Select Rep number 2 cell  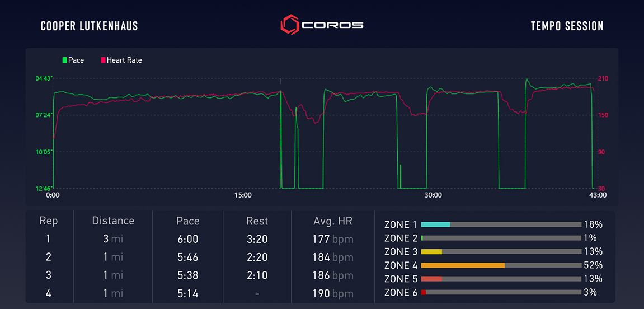pyautogui.click(x=49, y=257)
